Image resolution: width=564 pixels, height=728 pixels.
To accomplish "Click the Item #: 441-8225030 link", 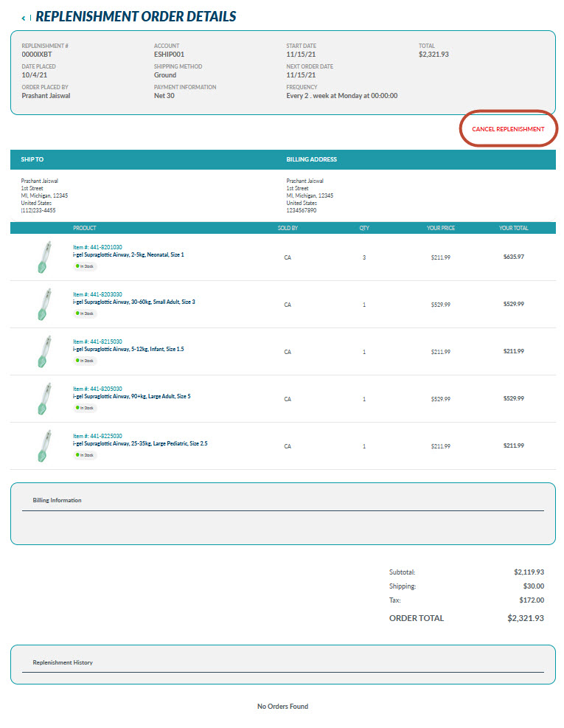I will point(97,436).
